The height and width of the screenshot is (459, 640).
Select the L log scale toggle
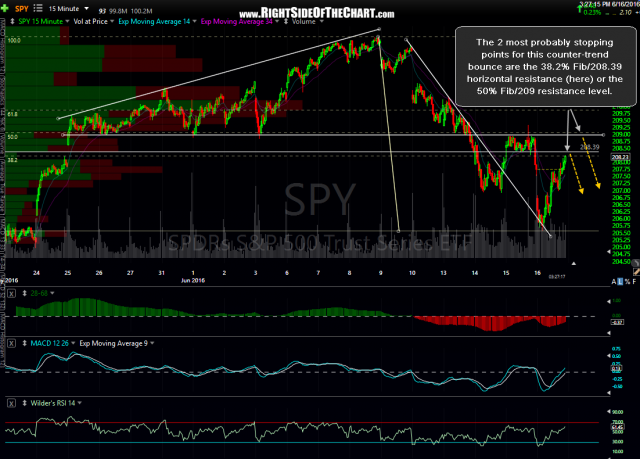point(620,282)
